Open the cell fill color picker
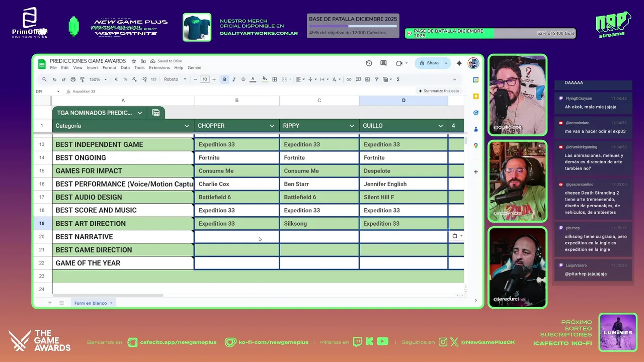 click(x=265, y=79)
